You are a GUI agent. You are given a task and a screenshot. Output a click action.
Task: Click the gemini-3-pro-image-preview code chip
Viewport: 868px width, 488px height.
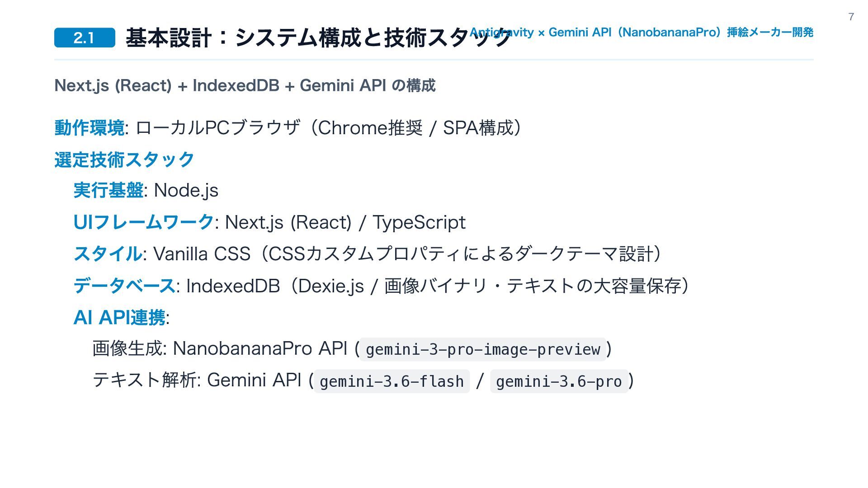pyautogui.click(x=483, y=349)
